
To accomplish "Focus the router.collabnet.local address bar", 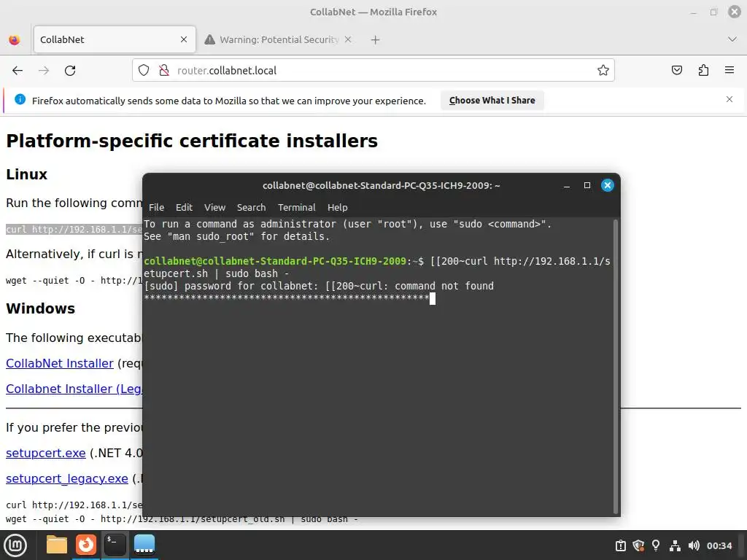I will (x=373, y=71).
